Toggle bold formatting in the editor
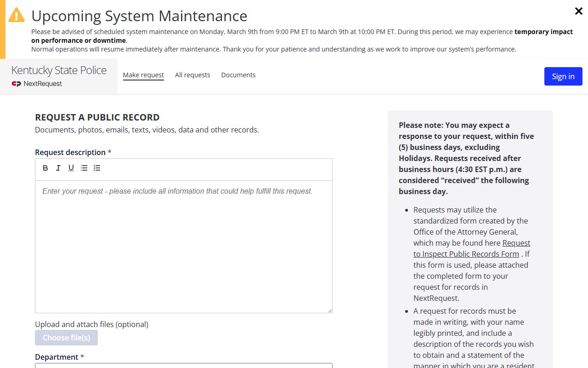 [45, 168]
